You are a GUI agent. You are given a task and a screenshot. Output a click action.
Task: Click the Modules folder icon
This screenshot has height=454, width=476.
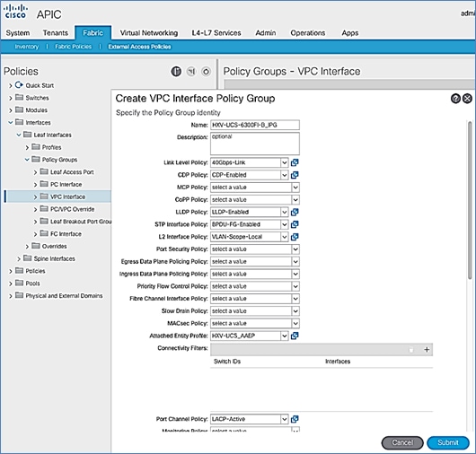(19, 109)
